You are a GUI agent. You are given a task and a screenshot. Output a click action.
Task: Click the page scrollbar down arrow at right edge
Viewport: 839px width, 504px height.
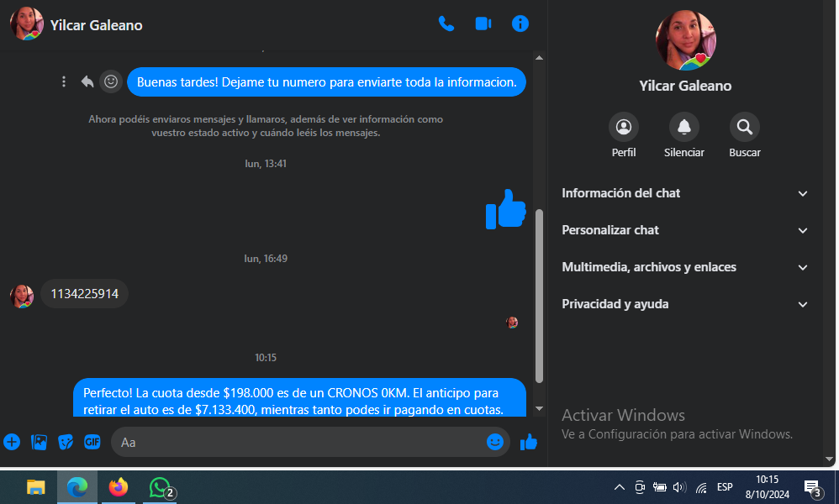click(x=830, y=459)
